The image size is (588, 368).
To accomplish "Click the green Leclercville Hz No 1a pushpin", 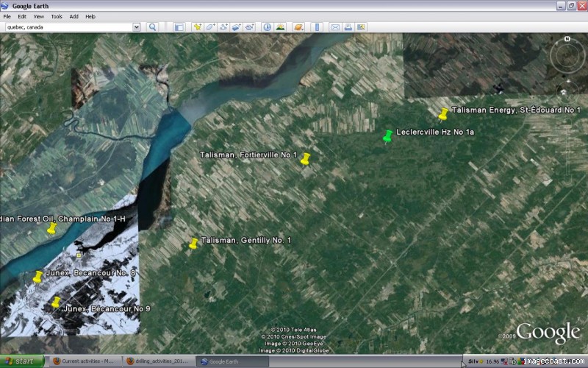I will (x=387, y=136).
